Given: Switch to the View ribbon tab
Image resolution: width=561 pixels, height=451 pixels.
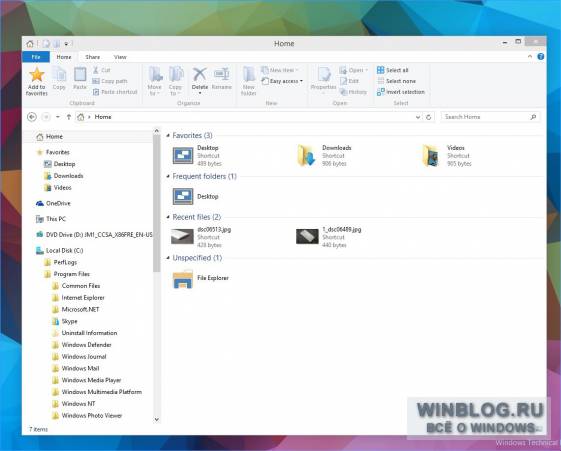Looking at the screenshot, I should pyautogui.click(x=120, y=57).
